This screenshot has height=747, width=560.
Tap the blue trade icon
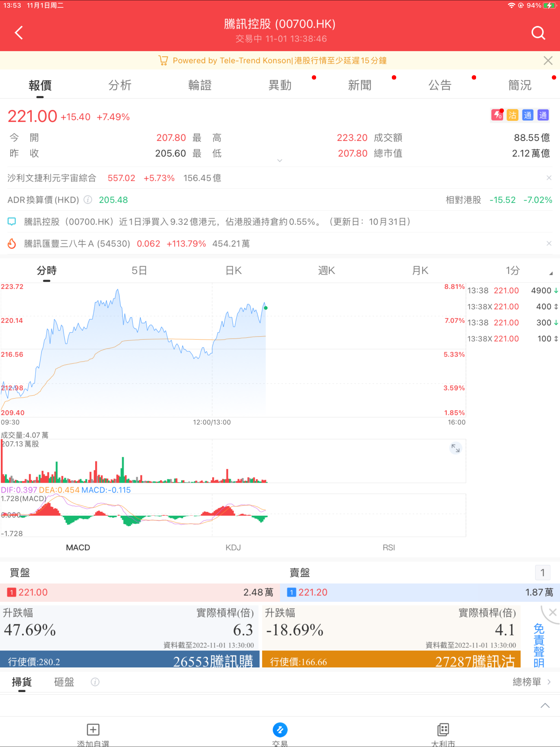coord(280,730)
